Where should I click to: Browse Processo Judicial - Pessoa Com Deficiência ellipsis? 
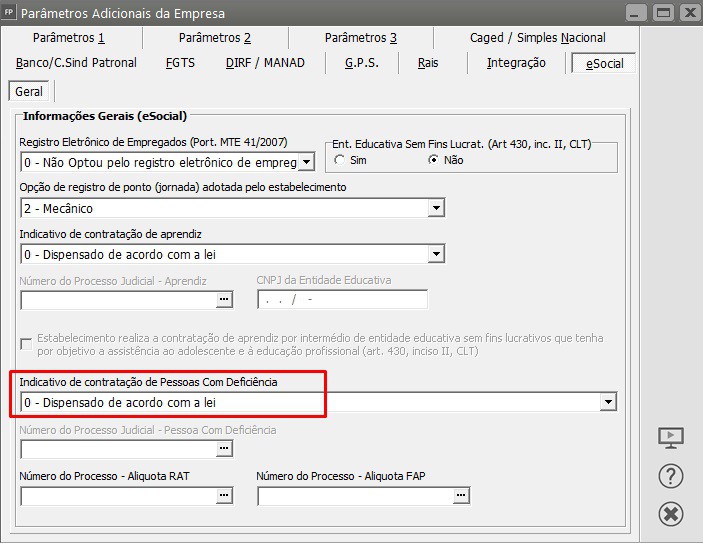coord(224,448)
